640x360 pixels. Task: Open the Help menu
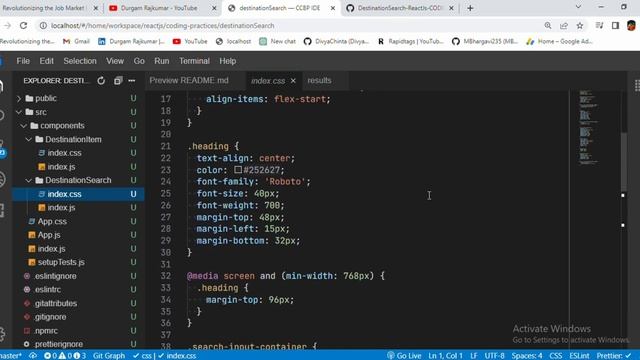tap(227, 61)
